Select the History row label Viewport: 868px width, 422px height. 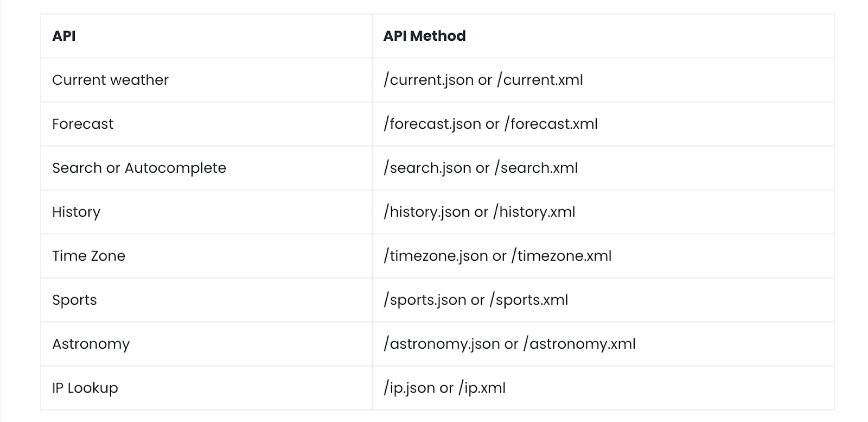pyautogui.click(x=76, y=212)
